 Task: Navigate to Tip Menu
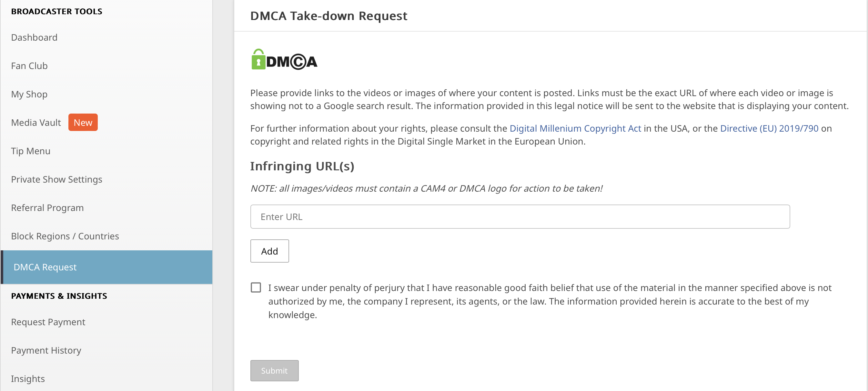click(x=31, y=151)
